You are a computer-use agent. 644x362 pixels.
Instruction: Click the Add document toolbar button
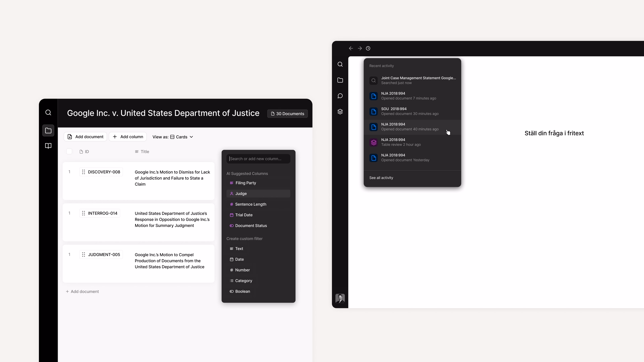pyautogui.click(x=85, y=137)
